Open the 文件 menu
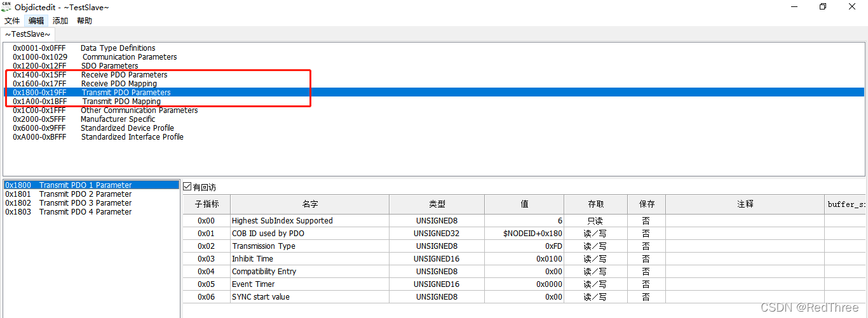868x318 pixels. pyautogui.click(x=13, y=21)
